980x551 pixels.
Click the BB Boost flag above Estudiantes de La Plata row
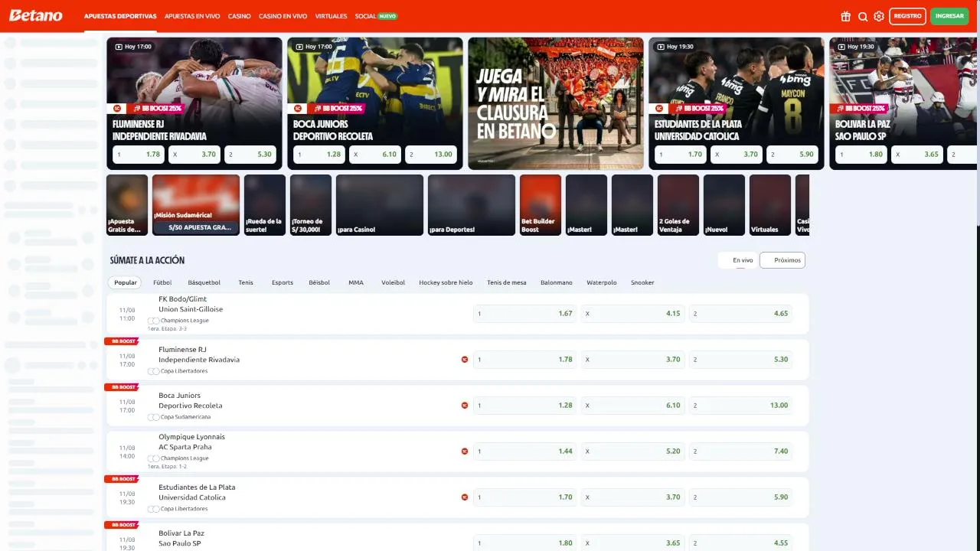pos(121,479)
